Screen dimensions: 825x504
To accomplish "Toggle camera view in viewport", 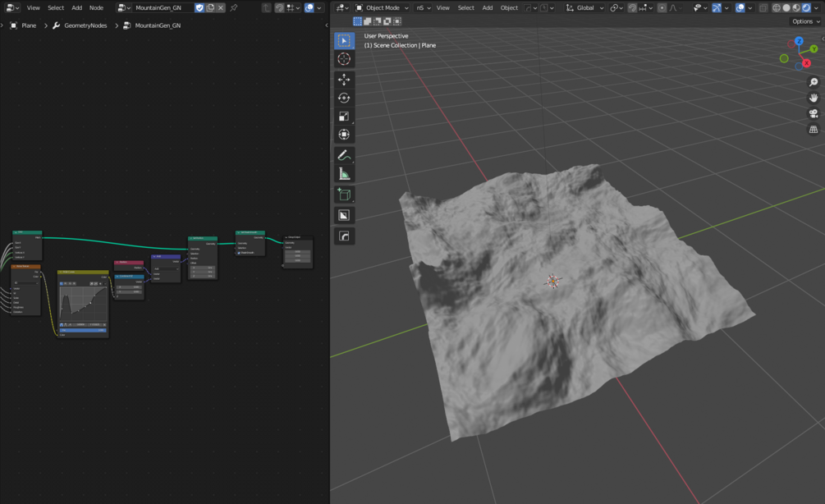I will point(814,113).
